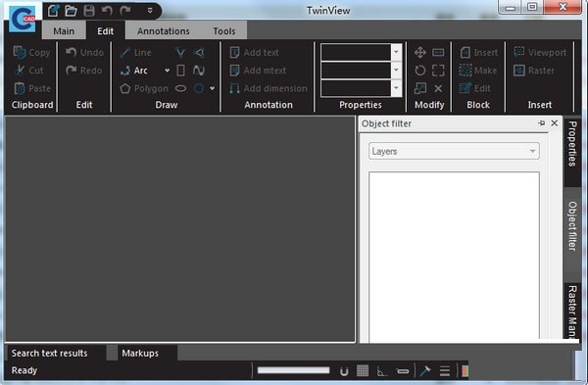The height and width of the screenshot is (385, 588).
Task: Select the Circle draw tool
Action: 199,88
